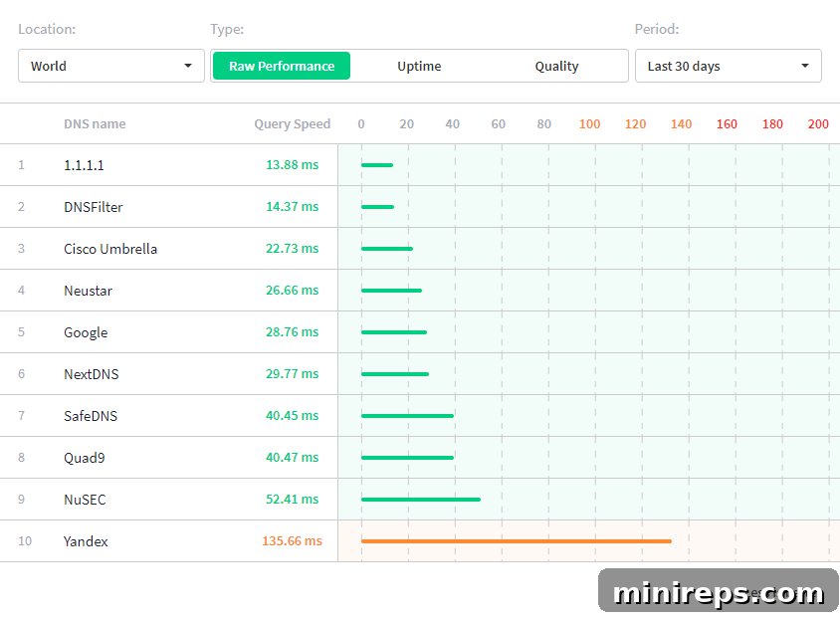Click the 29.77 ms query speed value
840x619 pixels.
point(292,374)
